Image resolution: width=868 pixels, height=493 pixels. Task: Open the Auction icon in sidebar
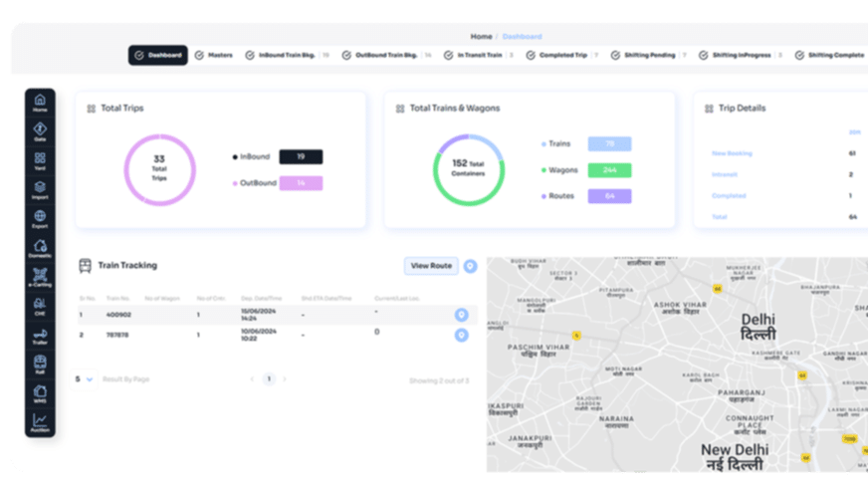pyautogui.click(x=40, y=423)
